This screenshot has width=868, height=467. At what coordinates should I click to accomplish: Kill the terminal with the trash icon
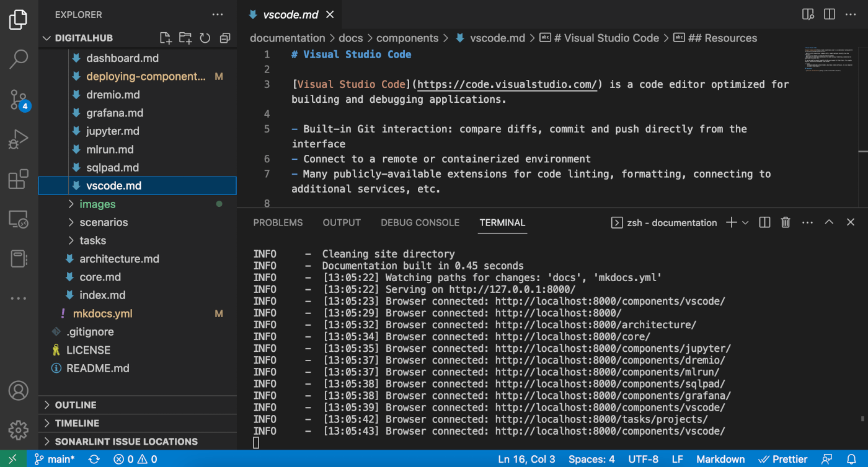point(786,222)
